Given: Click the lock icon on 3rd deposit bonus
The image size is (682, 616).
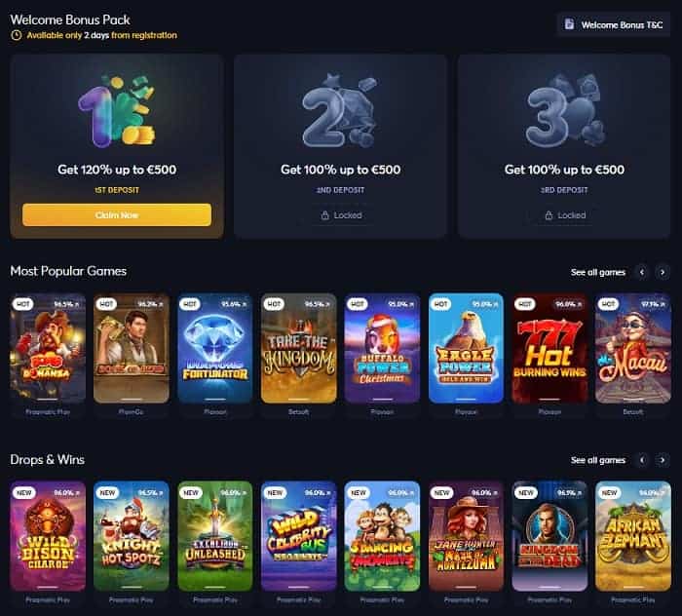Looking at the screenshot, I should point(549,215).
